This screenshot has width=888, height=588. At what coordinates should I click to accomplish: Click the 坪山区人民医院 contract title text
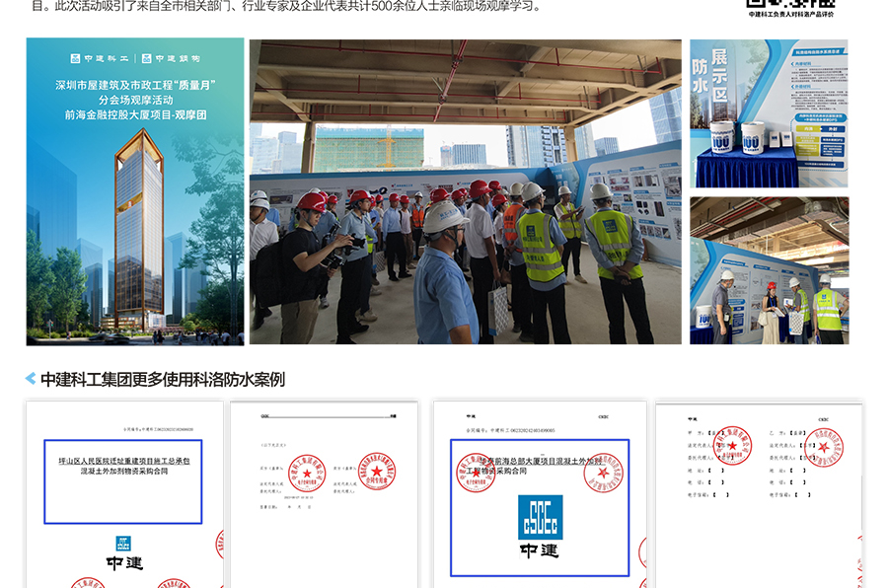click(x=123, y=466)
